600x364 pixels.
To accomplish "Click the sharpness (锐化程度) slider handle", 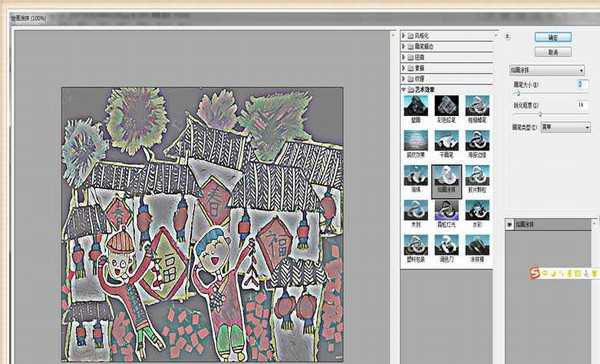I will point(540,114).
